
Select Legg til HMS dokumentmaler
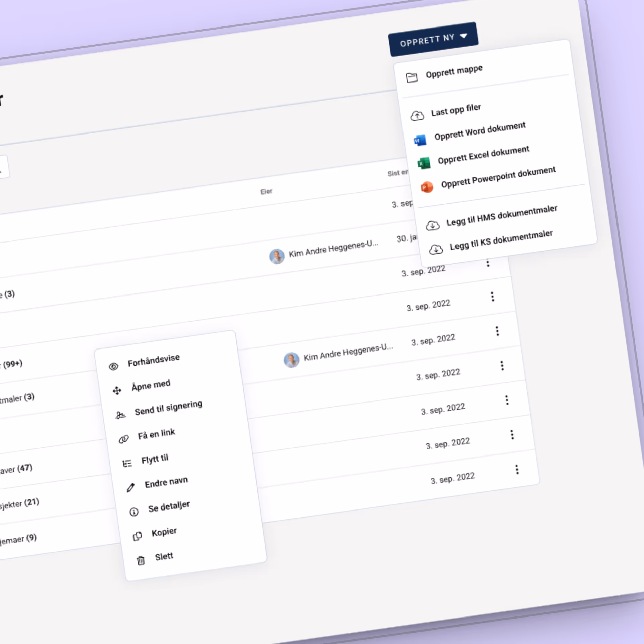[x=501, y=215]
